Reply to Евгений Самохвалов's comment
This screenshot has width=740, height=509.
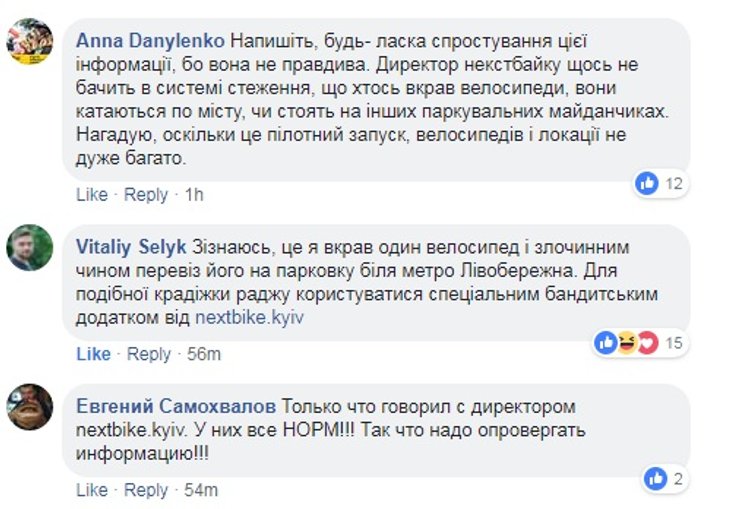pos(147,490)
